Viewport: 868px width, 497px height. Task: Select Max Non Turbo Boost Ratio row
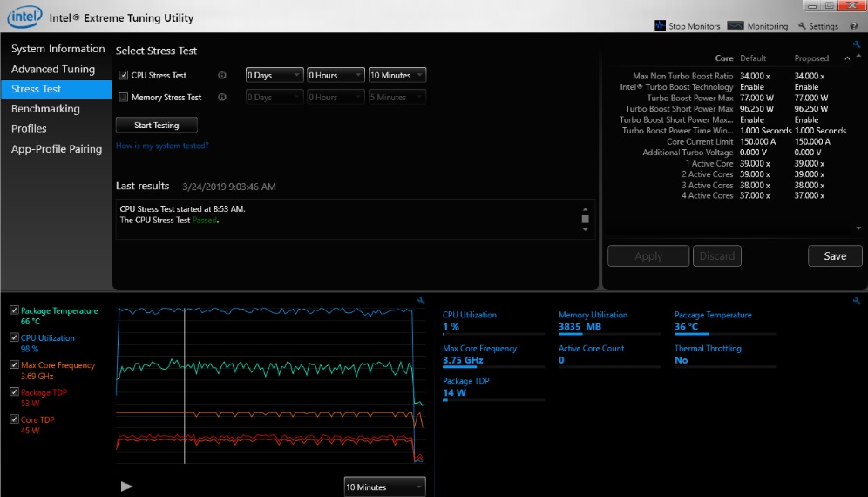[x=729, y=76]
